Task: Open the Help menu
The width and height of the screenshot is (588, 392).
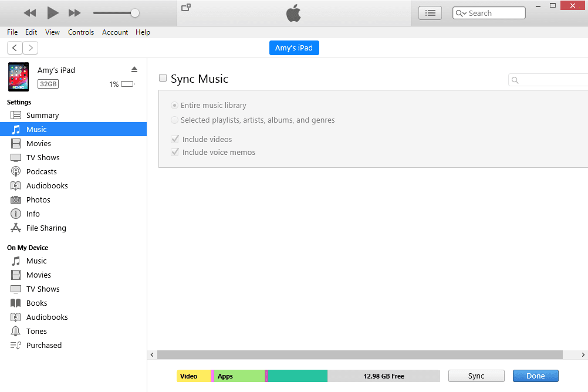Action: [143, 32]
